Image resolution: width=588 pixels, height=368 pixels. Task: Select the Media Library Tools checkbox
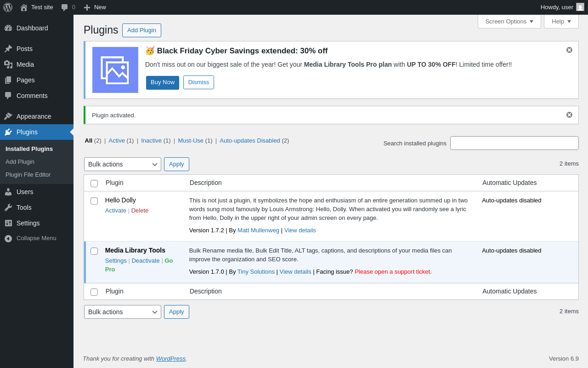(x=94, y=251)
